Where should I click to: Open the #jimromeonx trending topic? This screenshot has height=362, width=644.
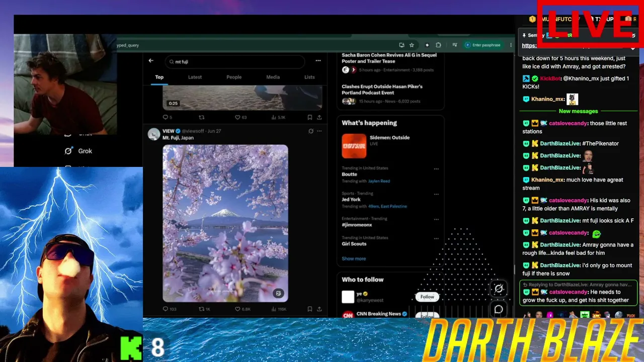coord(357,225)
